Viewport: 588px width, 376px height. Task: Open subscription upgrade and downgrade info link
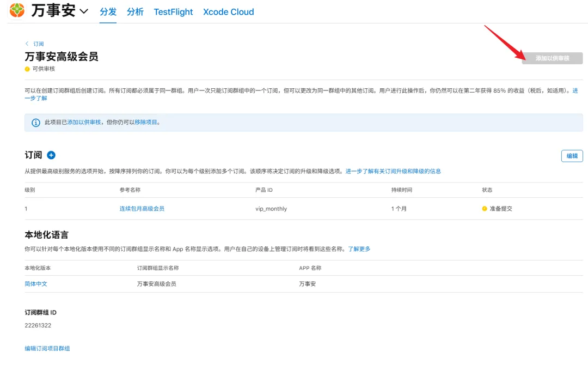[393, 171]
